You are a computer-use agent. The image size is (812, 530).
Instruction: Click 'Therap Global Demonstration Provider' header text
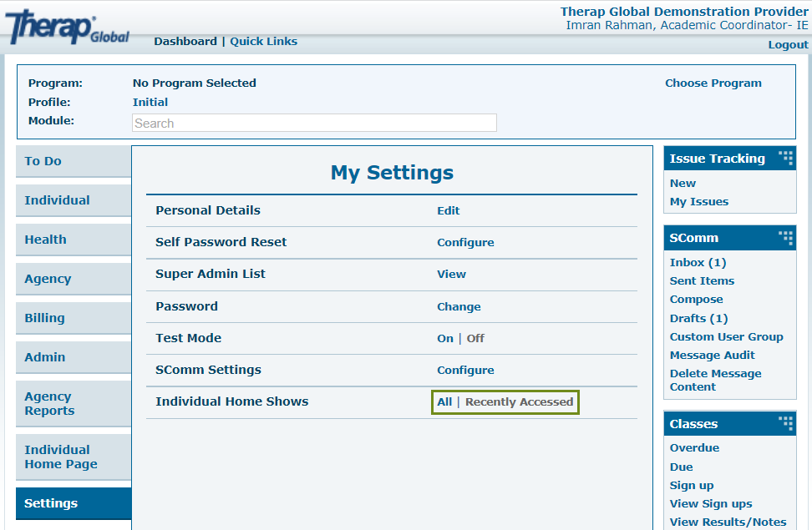[x=684, y=12]
